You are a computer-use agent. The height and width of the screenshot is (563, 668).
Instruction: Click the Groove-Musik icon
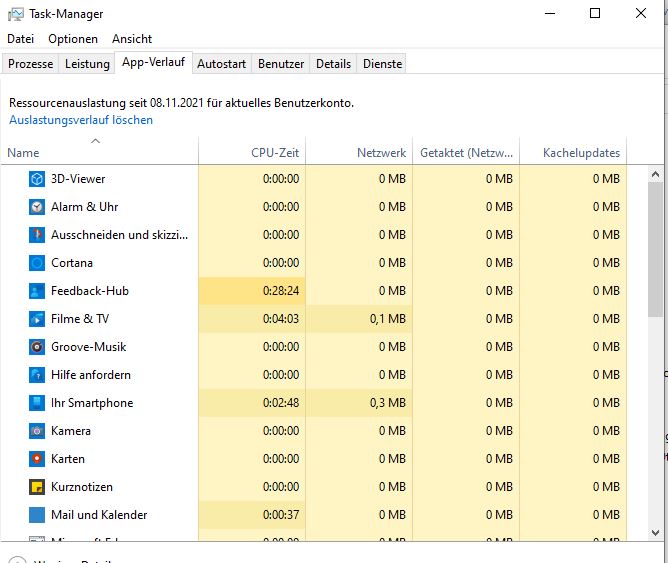point(37,347)
